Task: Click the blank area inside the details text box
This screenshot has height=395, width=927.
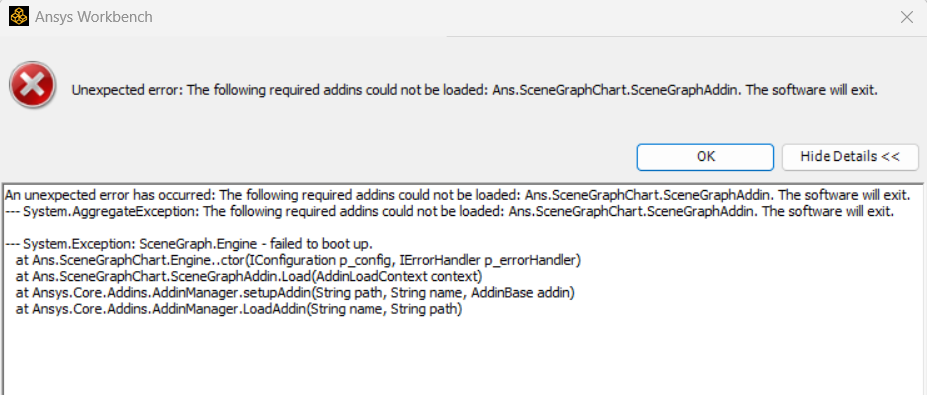Action: [461, 355]
